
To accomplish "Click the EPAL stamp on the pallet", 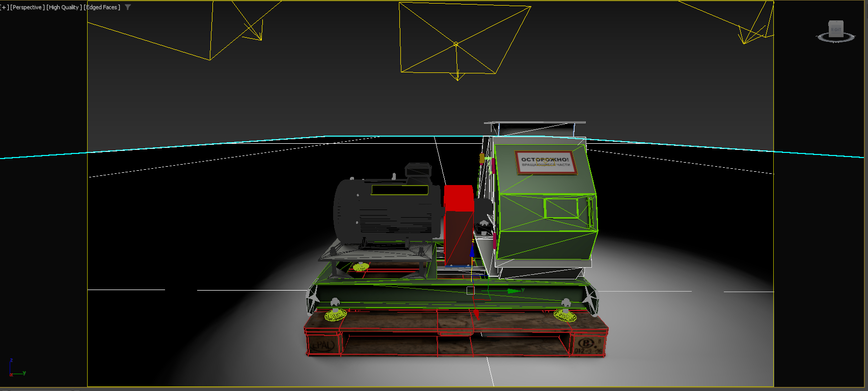I will (323, 345).
